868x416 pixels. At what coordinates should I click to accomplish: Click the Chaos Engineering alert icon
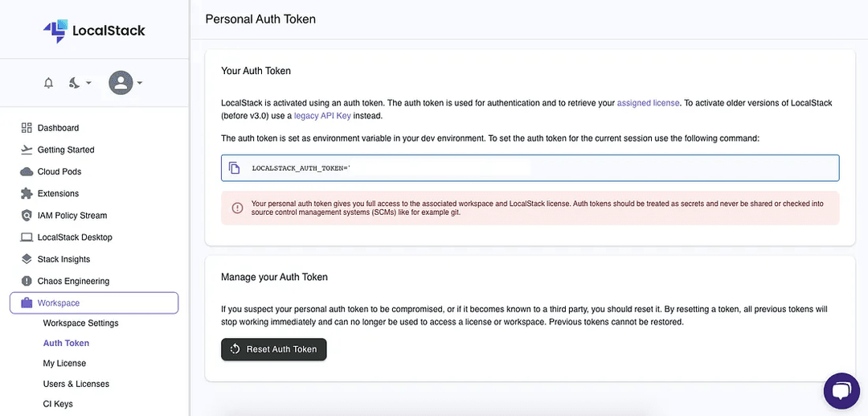click(x=27, y=281)
